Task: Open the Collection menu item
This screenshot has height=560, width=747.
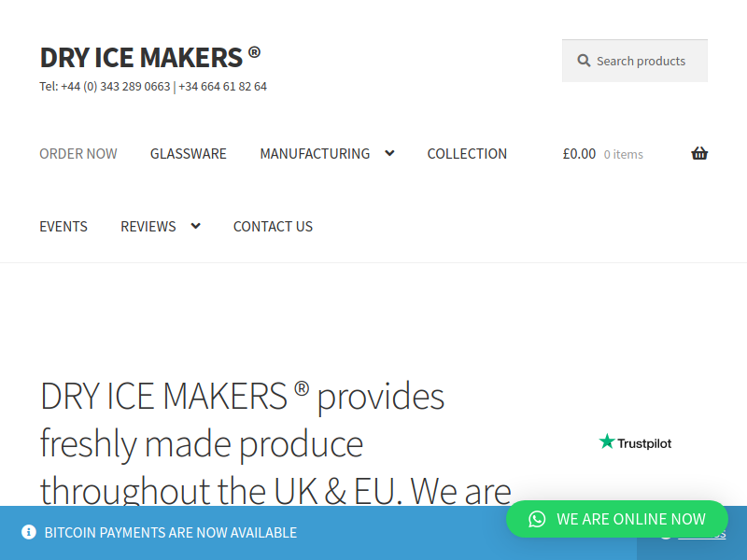Action: point(467,154)
